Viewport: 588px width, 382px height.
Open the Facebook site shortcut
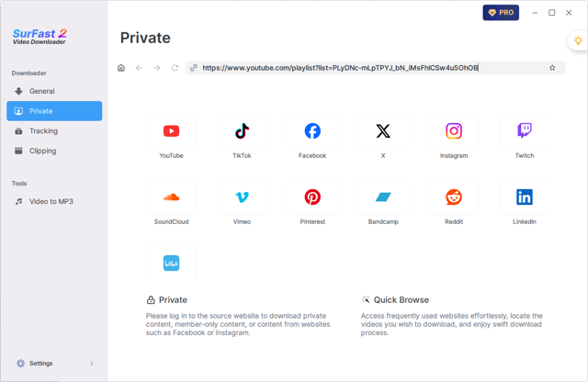pos(312,131)
